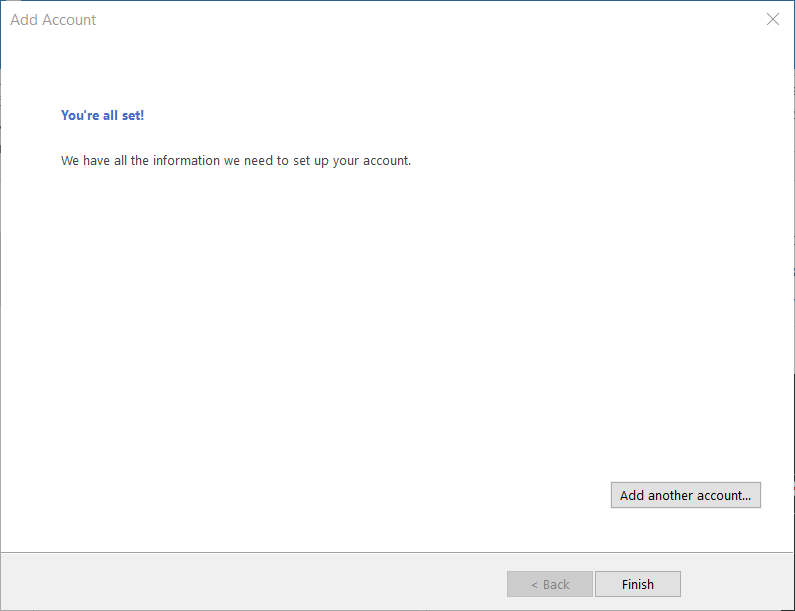This screenshot has width=795, height=611.
Task: Dismiss the wizard using the X icon
Action: [773, 19]
